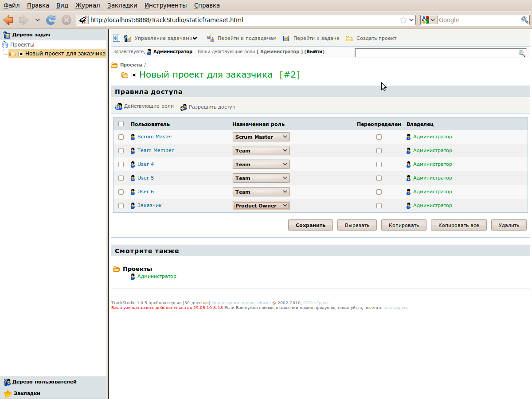The image size is (532, 399).
Task: Click the Go to subtasks icon
Action: pyautogui.click(x=211, y=39)
